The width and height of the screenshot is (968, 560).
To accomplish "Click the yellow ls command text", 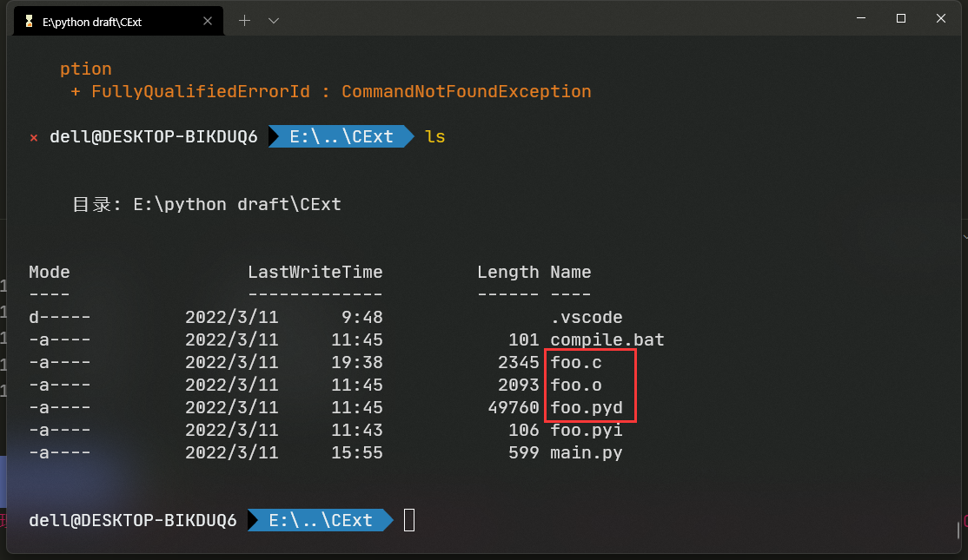I will tap(434, 136).
